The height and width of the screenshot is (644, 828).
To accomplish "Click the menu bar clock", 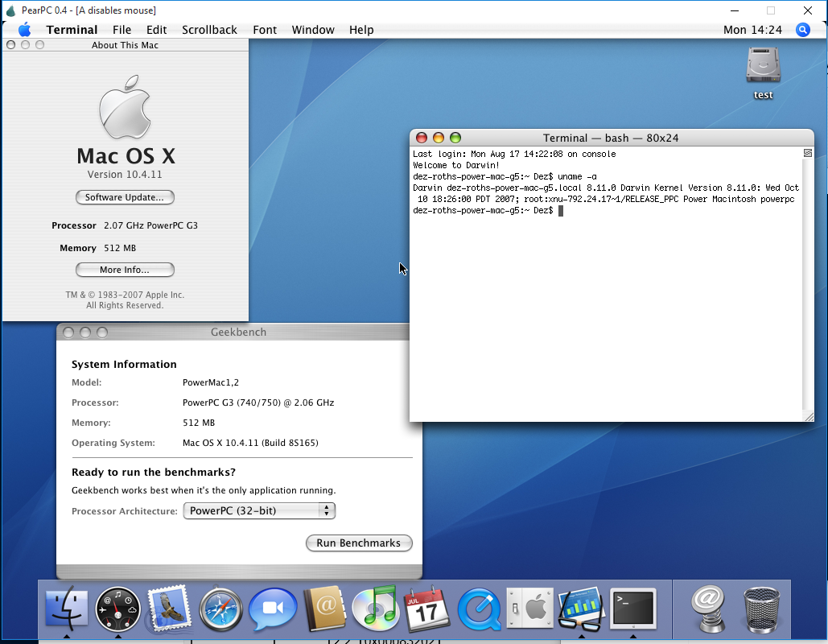I will pos(752,30).
